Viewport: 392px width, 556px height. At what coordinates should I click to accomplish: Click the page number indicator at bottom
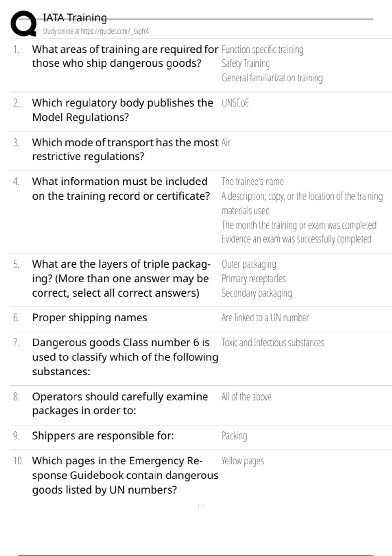pos(201,506)
